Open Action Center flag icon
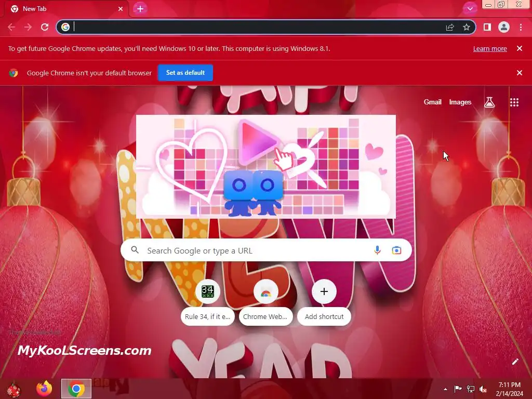532x399 pixels. [x=458, y=389]
